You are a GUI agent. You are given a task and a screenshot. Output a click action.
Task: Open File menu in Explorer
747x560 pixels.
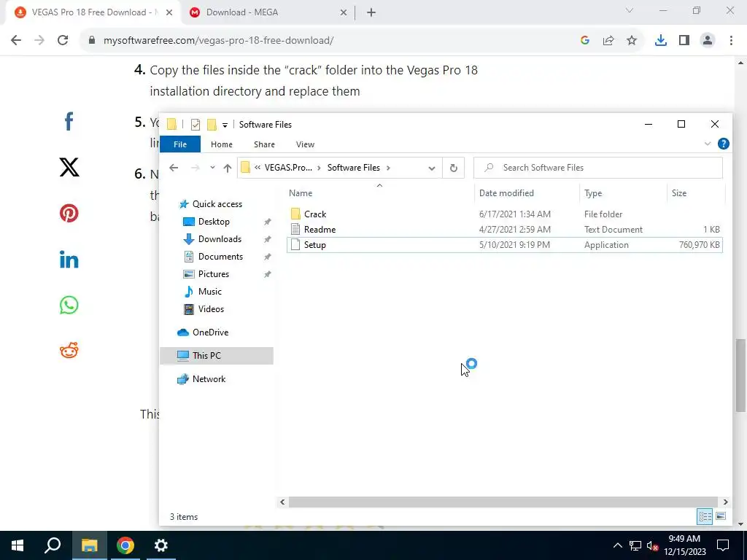coord(180,144)
